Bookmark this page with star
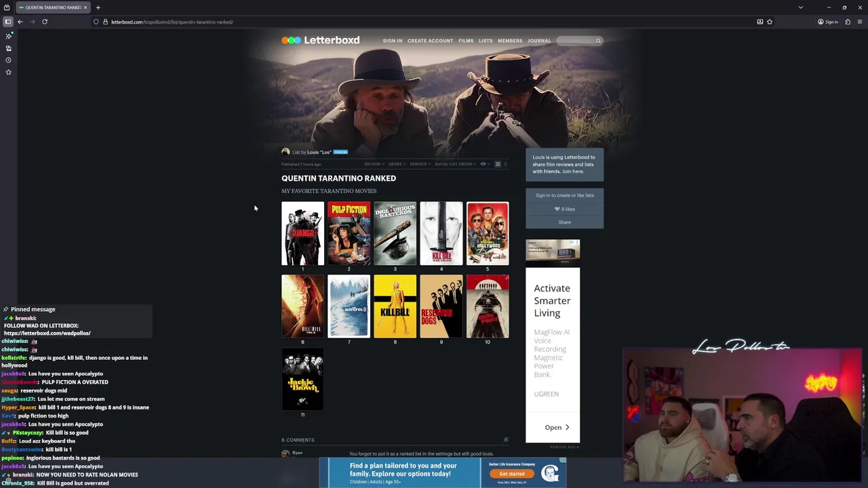 (769, 22)
